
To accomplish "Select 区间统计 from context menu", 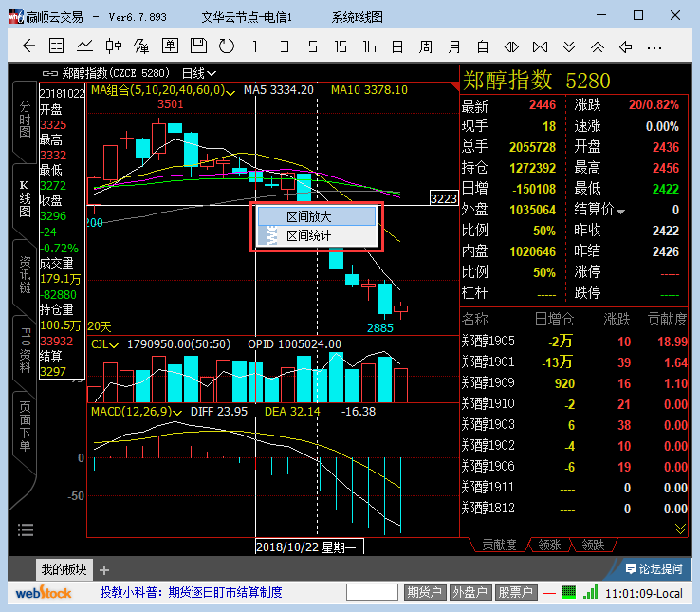I will [308, 235].
